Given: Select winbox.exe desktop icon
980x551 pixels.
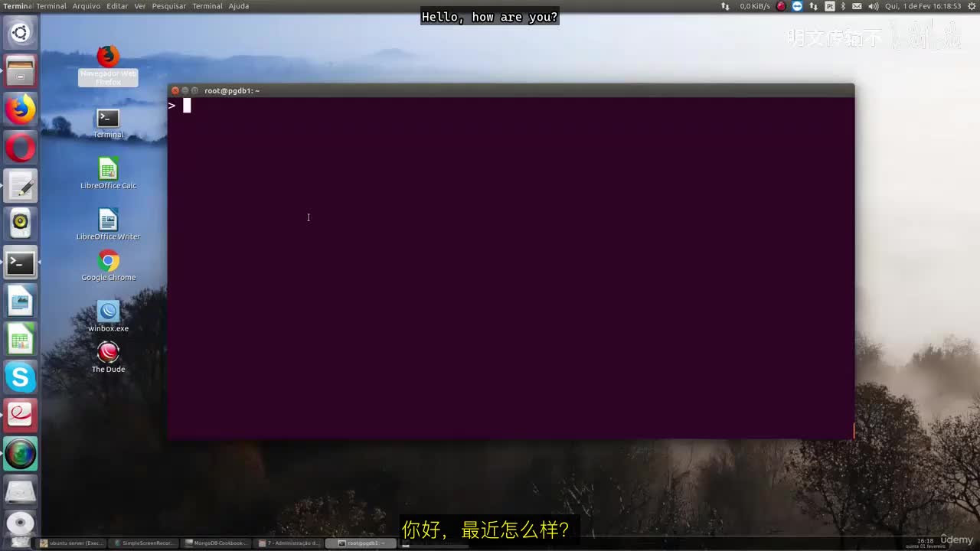Looking at the screenshot, I should coord(108,316).
